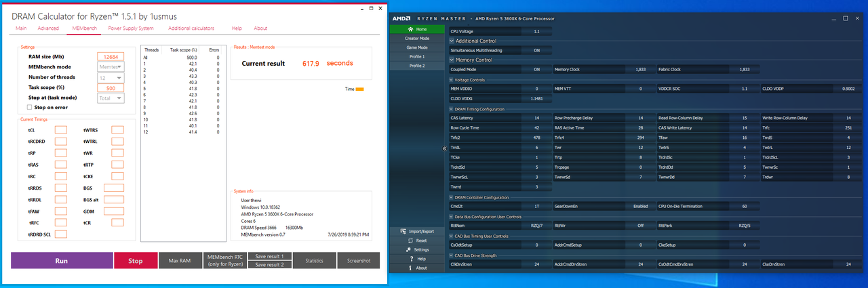The width and height of the screenshot is (868, 288).
Task: Select the Memory Clock value 1,833
Action: (x=640, y=69)
